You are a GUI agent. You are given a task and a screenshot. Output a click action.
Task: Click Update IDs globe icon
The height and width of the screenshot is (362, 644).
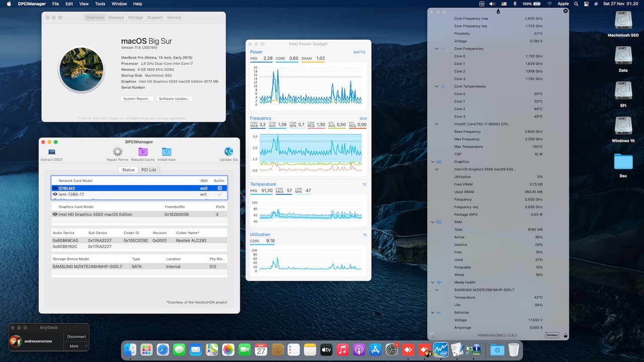228,151
